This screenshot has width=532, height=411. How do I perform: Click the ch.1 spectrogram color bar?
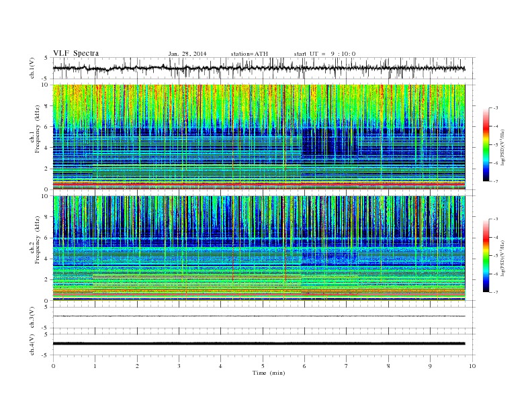coord(486,145)
